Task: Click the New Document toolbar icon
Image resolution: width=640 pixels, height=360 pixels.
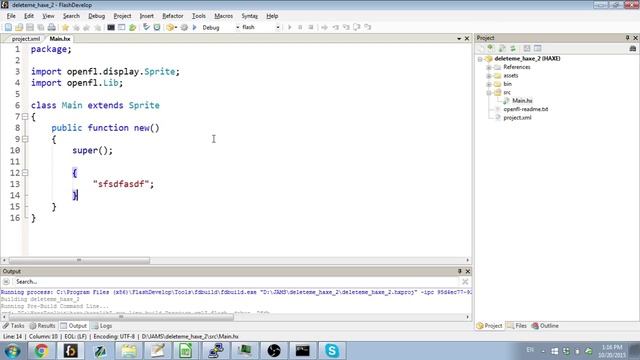Action: tap(8, 27)
